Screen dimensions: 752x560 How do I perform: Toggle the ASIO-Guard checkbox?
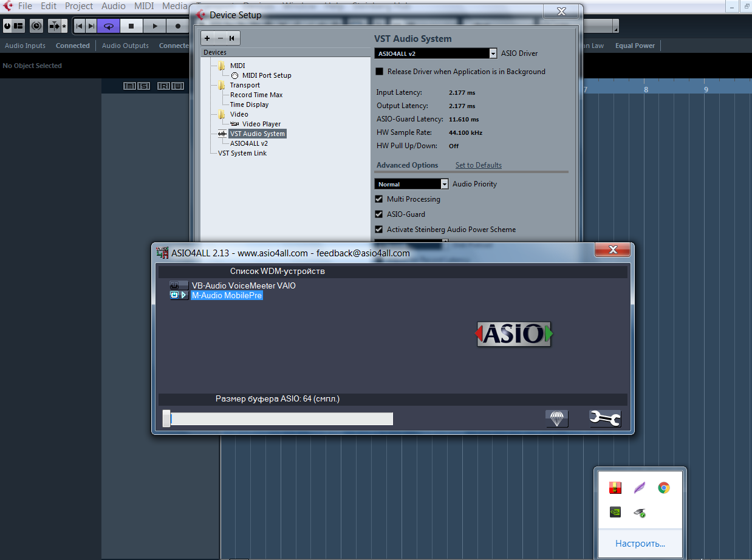click(380, 214)
